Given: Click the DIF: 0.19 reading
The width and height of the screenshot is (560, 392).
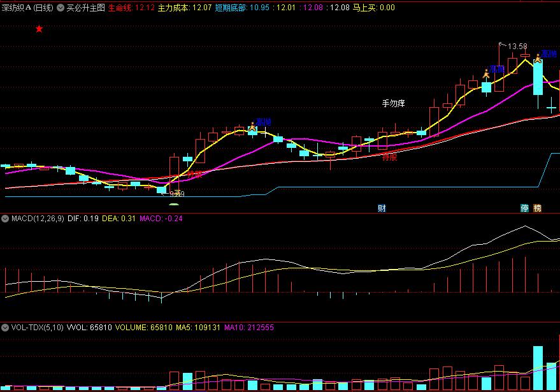Looking at the screenshot, I should [83, 219].
